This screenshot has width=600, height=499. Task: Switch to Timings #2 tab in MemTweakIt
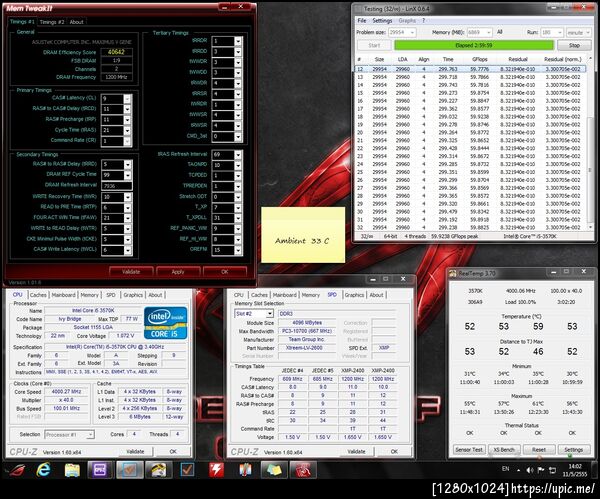[x=52, y=22]
